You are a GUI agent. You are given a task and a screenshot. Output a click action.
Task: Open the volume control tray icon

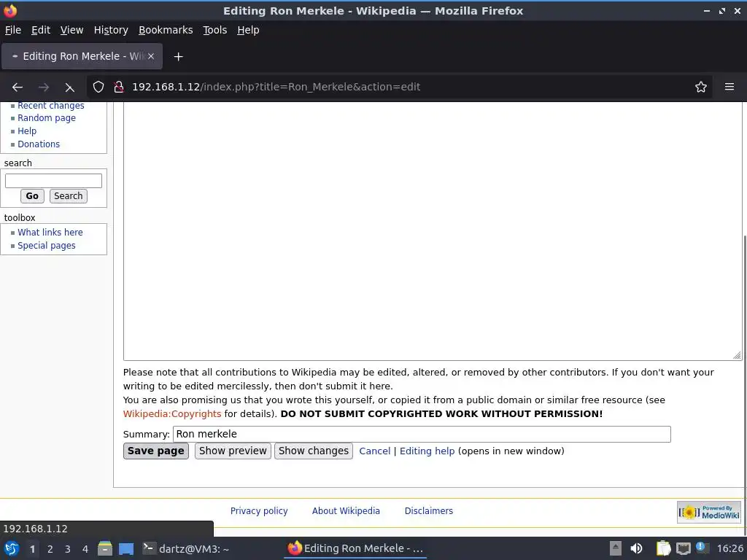[x=636, y=548]
